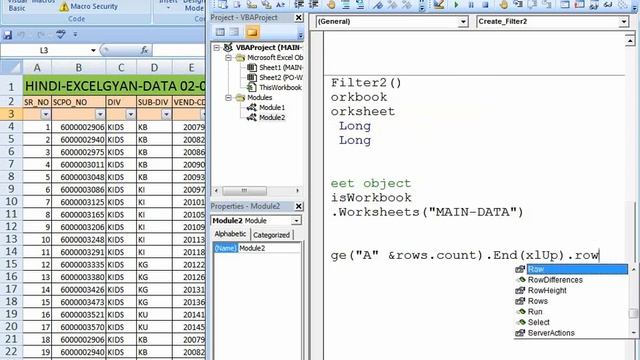Collapse the Microsoft Excel Objects folder
This screenshot has width=640, height=360.
coord(229,58)
